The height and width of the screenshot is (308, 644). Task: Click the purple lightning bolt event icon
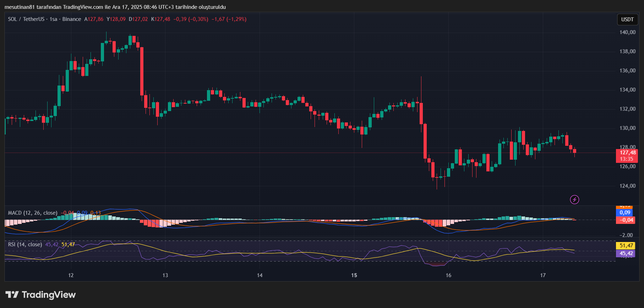click(574, 200)
